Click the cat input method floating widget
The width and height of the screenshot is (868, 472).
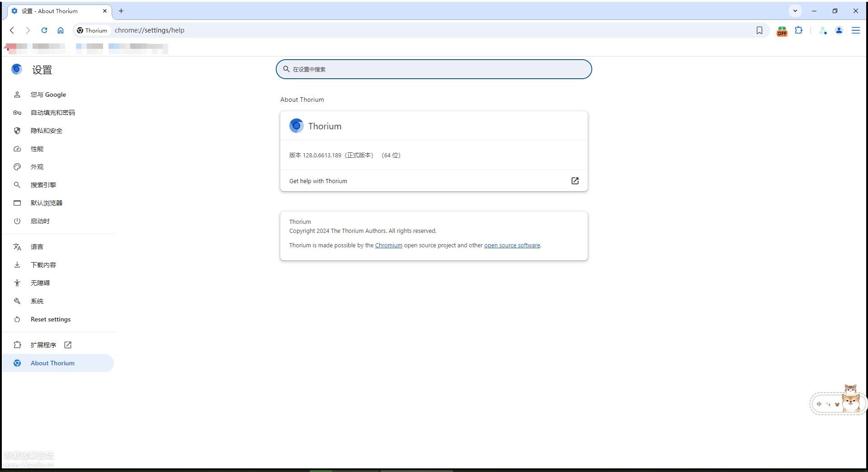click(839, 400)
